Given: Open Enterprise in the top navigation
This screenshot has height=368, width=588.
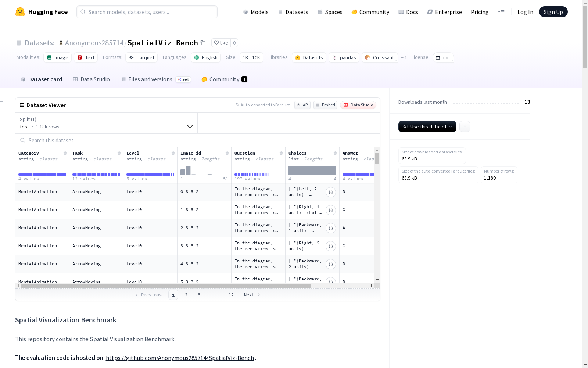Looking at the screenshot, I should point(445,12).
